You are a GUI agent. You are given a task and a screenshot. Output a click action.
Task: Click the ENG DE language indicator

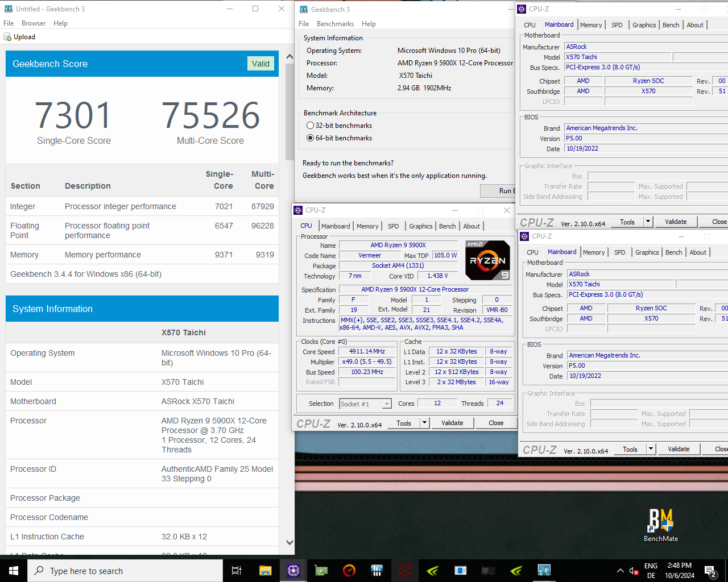coord(651,571)
